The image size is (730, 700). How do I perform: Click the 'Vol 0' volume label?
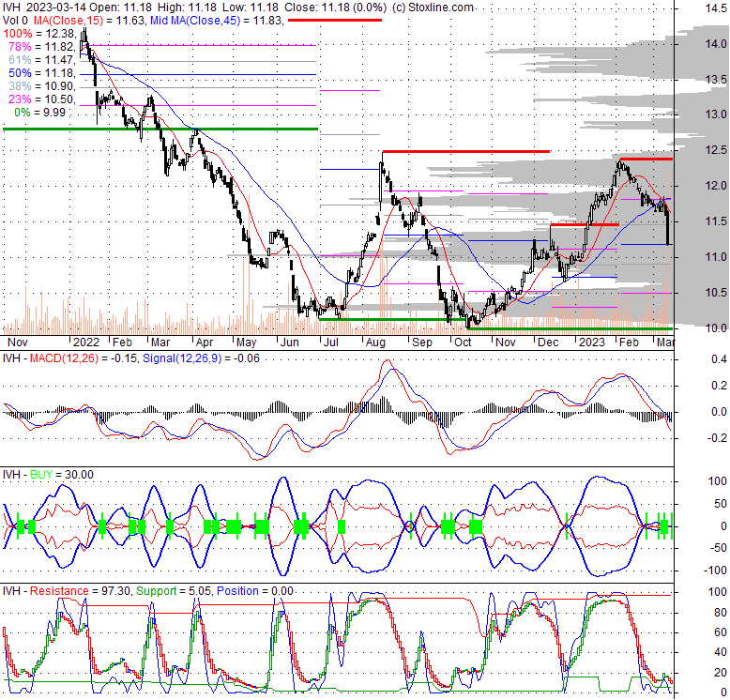coord(15,21)
